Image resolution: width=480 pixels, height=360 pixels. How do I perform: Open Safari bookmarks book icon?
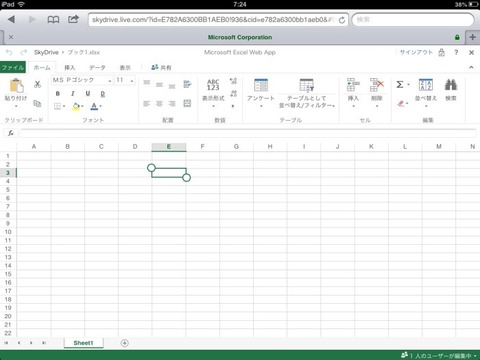pyautogui.click(x=53, y=20)
